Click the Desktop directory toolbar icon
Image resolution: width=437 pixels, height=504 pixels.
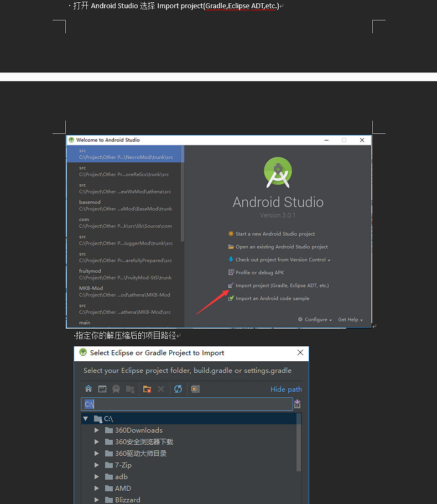point(102,389)
